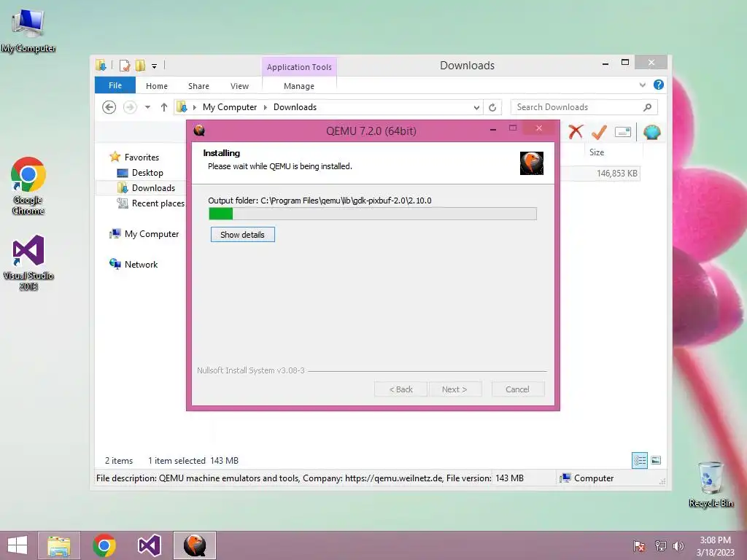
Task: Select Recent places in navigation pane
Action: pyautogui.click(x=158, y=203)
